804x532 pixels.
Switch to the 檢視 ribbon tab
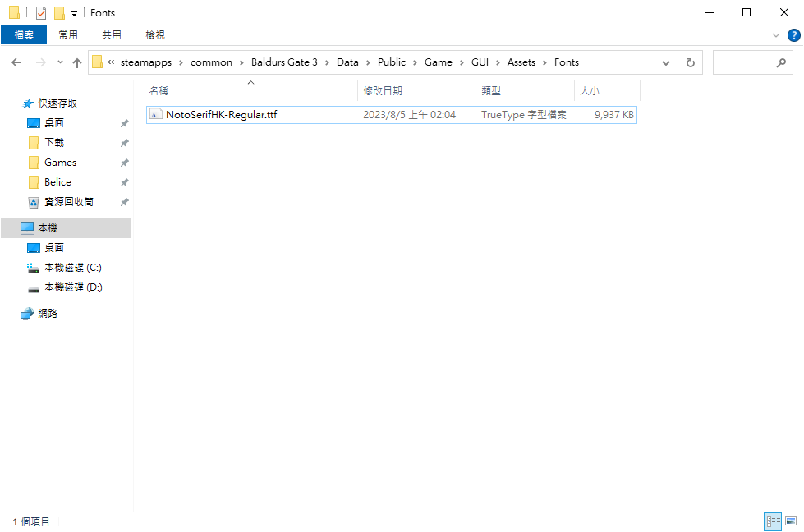click(x=154, y=34)
